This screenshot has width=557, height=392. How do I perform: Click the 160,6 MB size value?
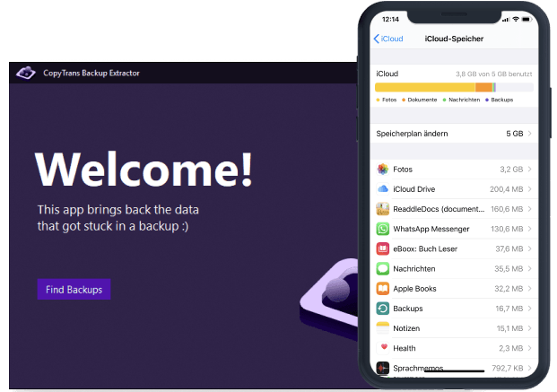point(507,209)
